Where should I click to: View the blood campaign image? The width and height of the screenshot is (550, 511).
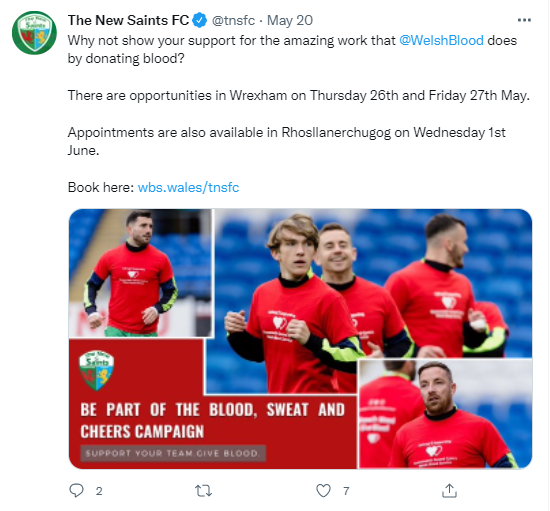point(300,338)
